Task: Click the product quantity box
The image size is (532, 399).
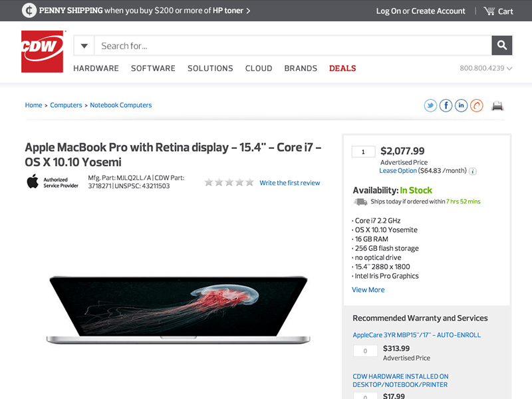Action: [363, 152]
